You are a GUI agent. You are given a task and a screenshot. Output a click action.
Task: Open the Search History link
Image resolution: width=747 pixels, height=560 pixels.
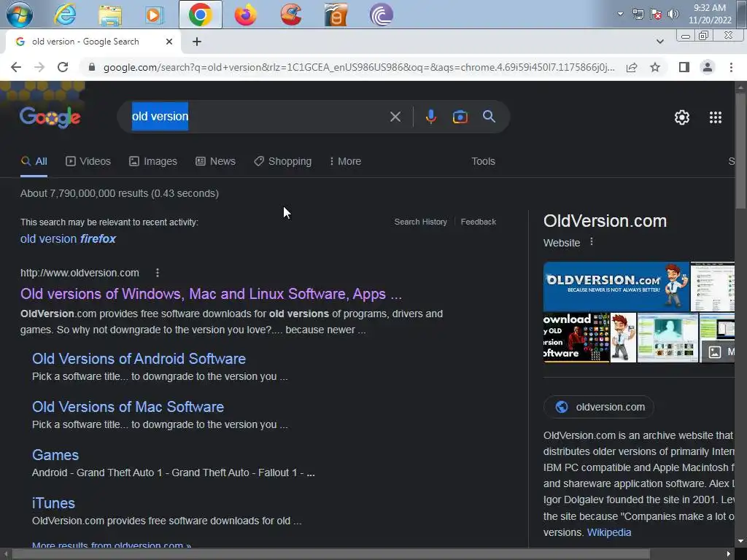tap(421, 222)
